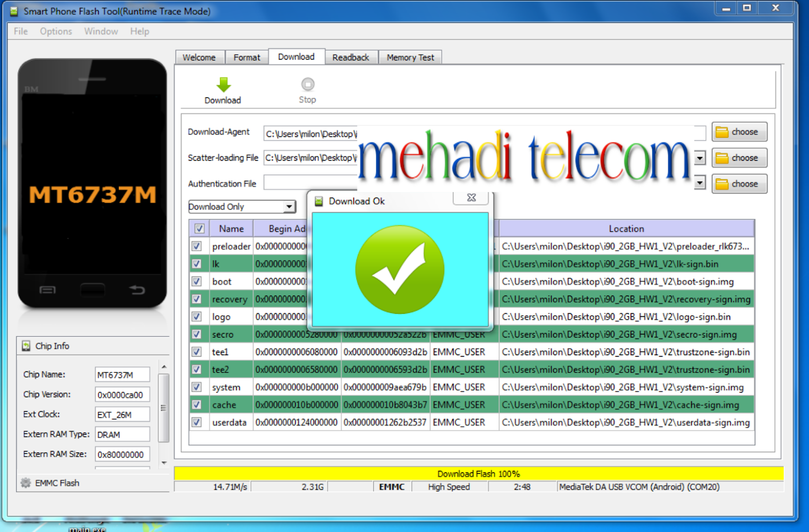Viewport: 809px width, 532px height.
Task: Click the EMMC Flash gear icon
Action: tap(26, 483)
